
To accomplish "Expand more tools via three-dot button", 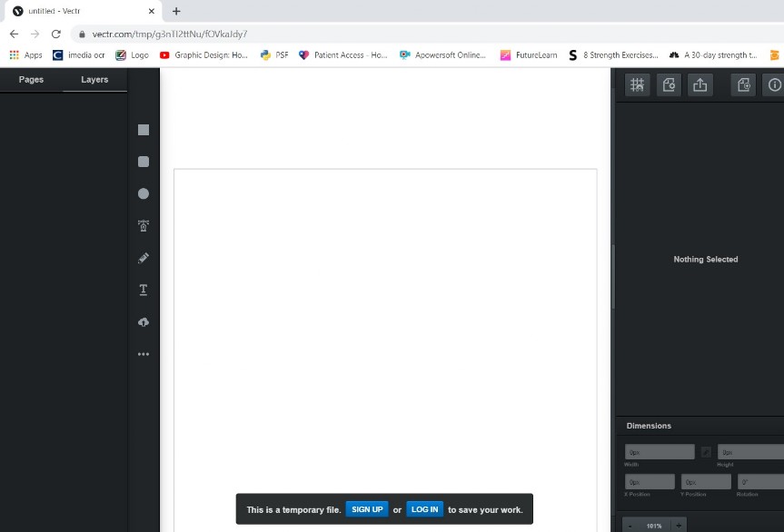I will [143, 354].
